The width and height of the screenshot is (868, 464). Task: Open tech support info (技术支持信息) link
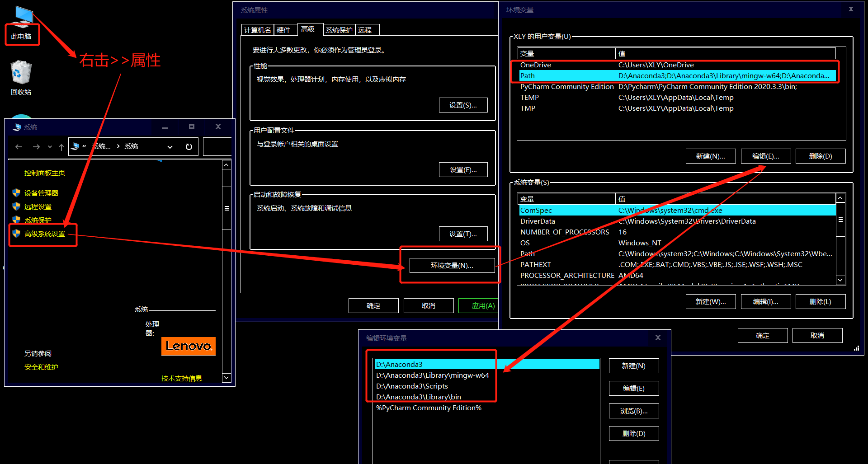[182, 379]
